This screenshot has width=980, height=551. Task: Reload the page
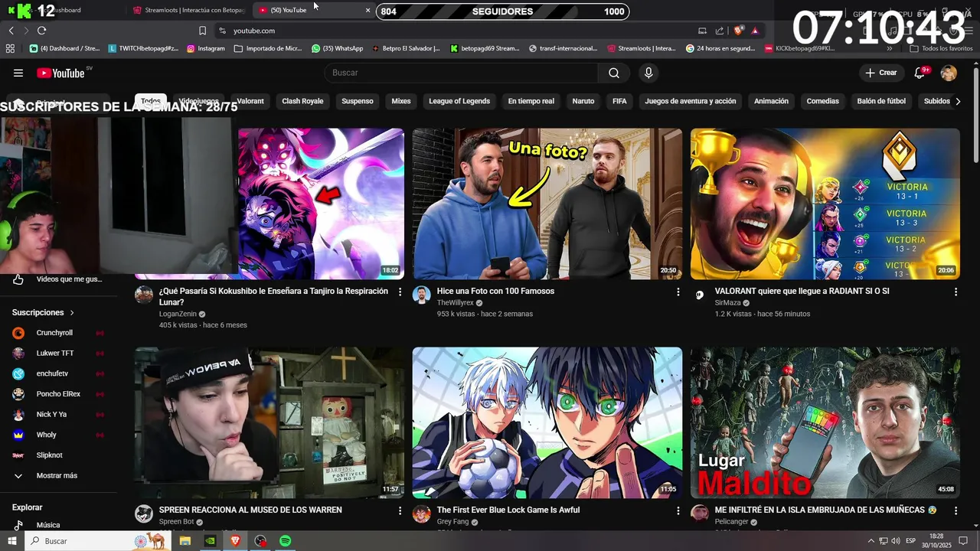41,31
